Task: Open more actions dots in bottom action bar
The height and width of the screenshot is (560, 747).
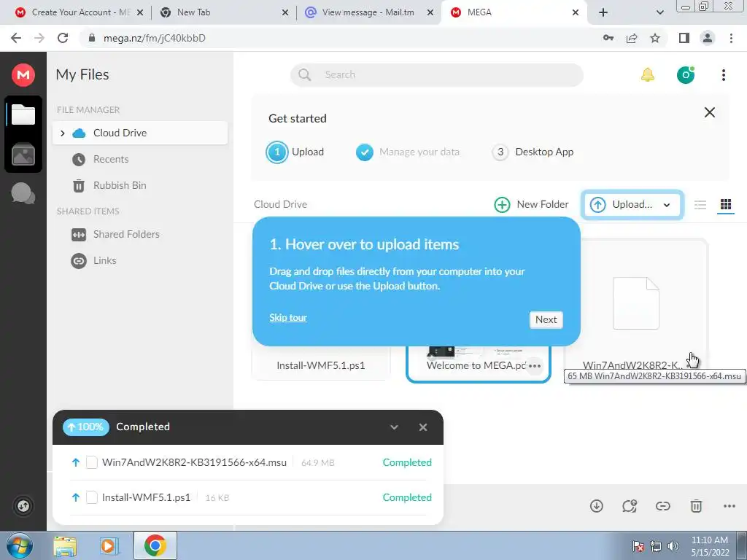Action: 729,506
